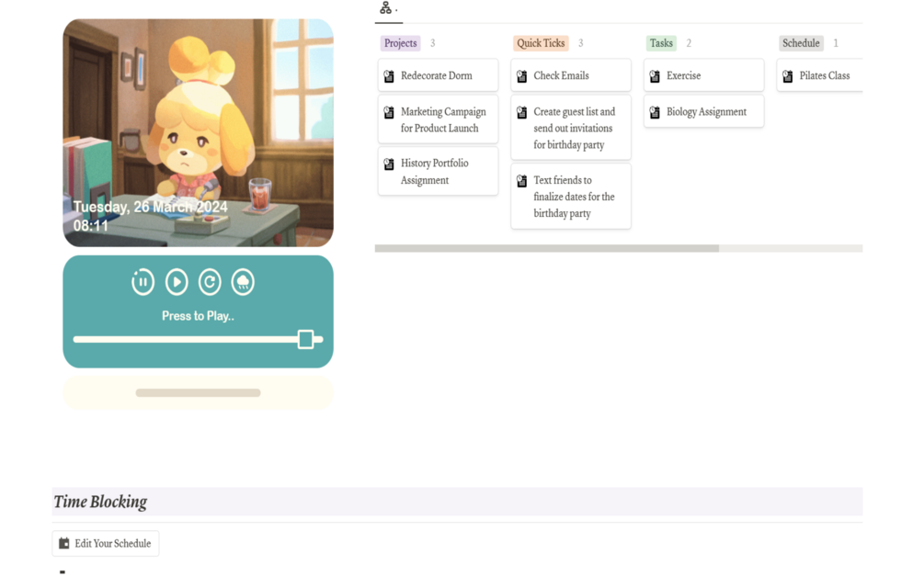Image resolution: width=924 pixels, height=577 pixels.
Task: Click the Press to Play.. label
Action: point(198,316)
